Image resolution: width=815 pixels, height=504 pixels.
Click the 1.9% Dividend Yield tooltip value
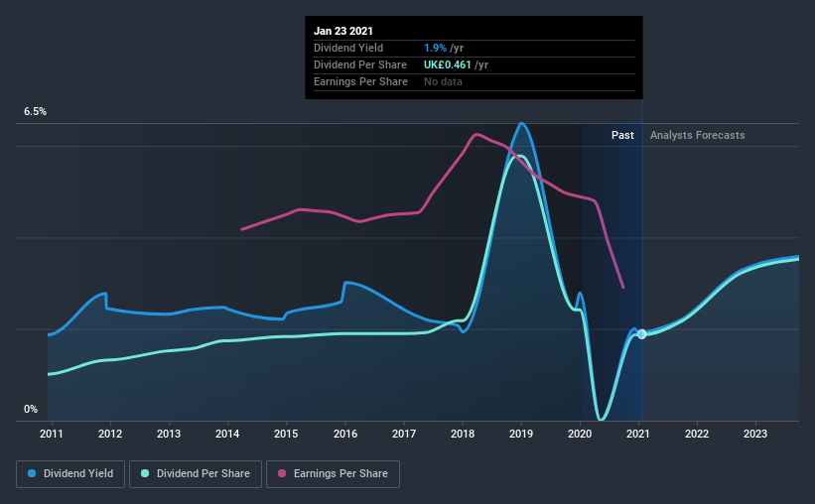[435, 48]
